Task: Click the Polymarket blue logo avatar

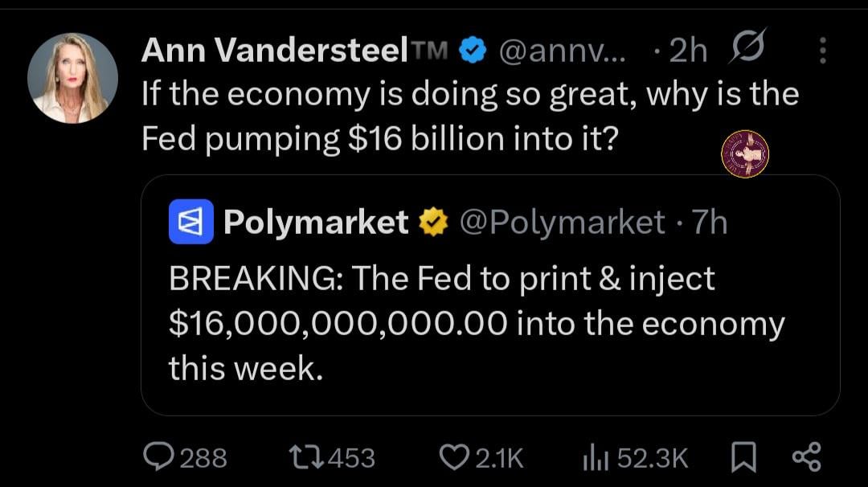Action: [190, 222]
